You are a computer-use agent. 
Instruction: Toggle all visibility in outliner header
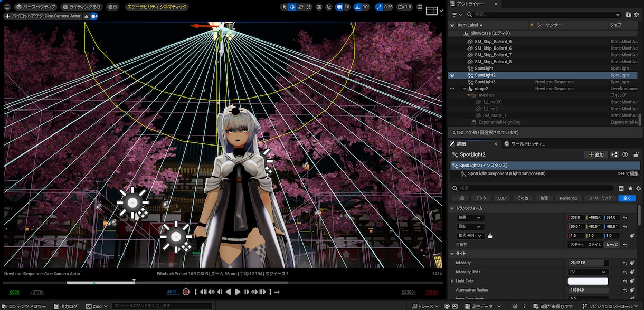pos(452,25)
